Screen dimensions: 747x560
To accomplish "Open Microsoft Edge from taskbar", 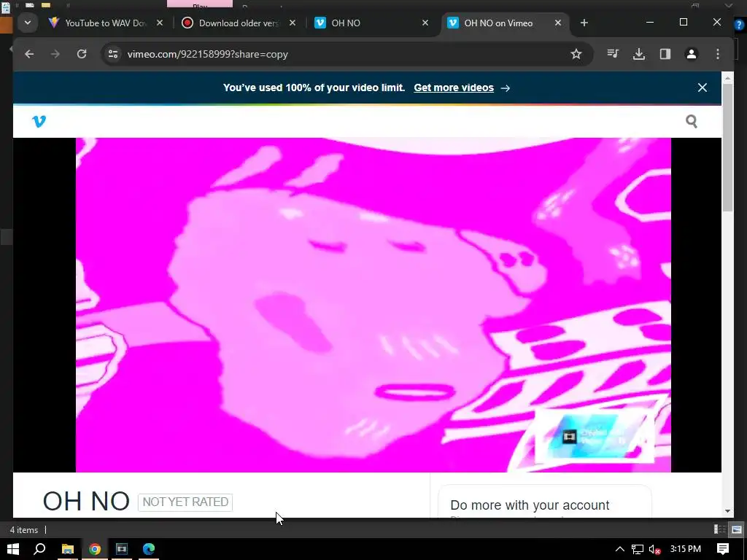I will (149, 549).
